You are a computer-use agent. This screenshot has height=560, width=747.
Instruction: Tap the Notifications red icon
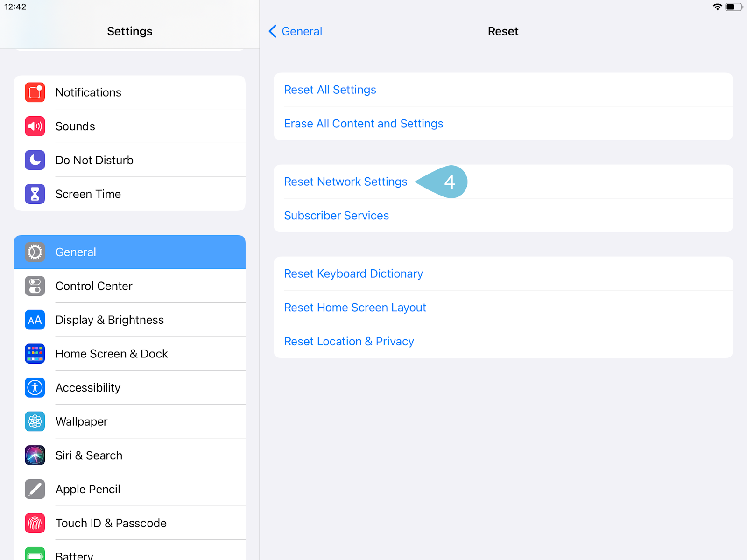click(x=35, y=92)
